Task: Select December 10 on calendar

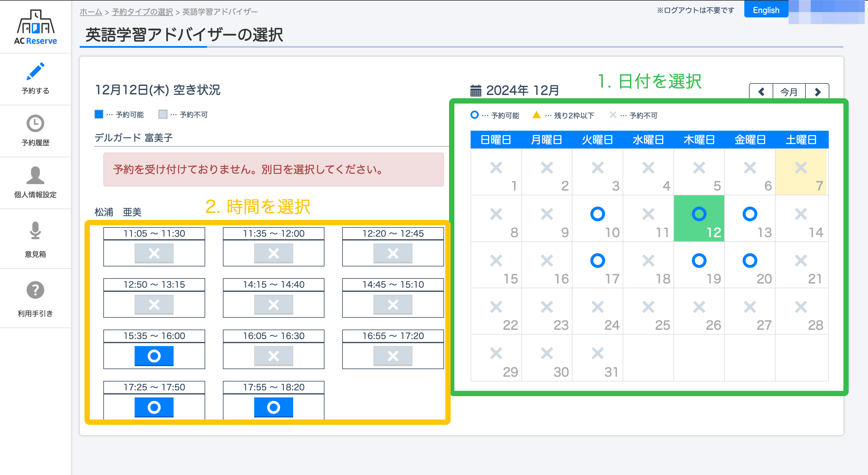Action: [598, 219]
